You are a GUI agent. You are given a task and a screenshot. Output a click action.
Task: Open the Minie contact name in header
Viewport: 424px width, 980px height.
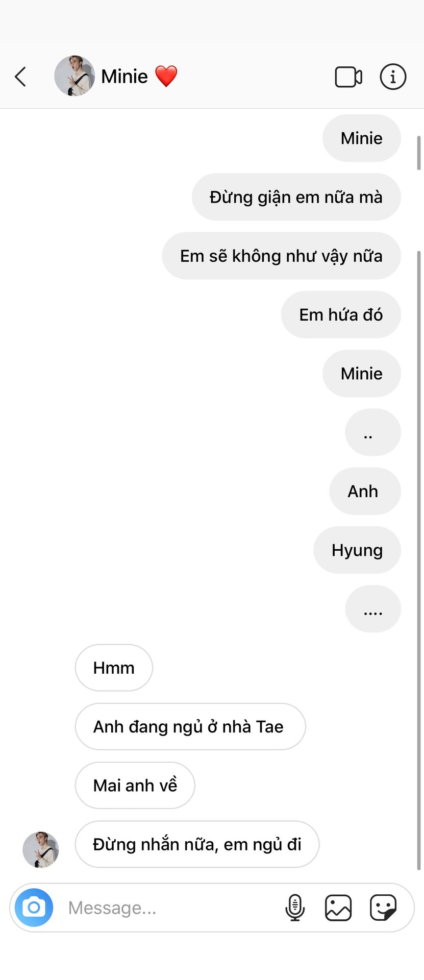tap(124, 77)
